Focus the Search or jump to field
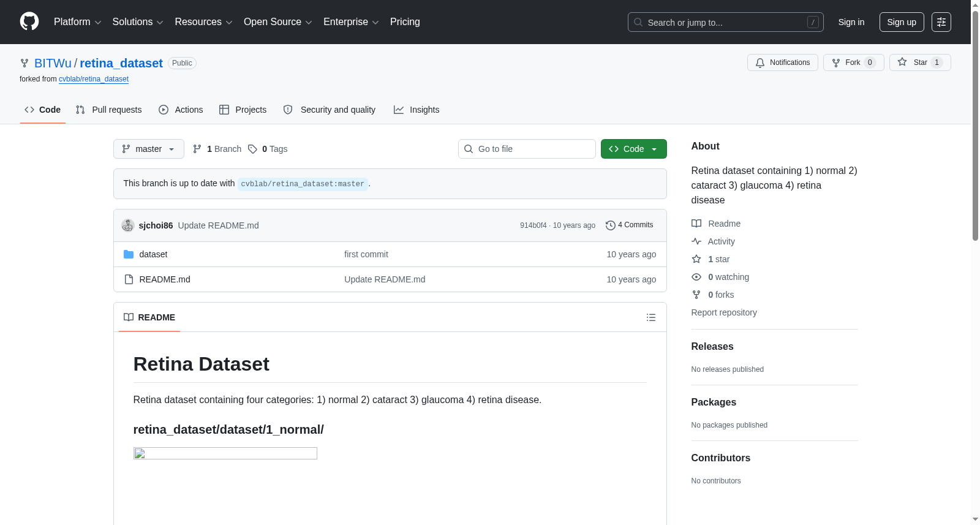Image resolution: width=980 pixels, height=525 pixels. pyautogui.click(x=726, y=22)
